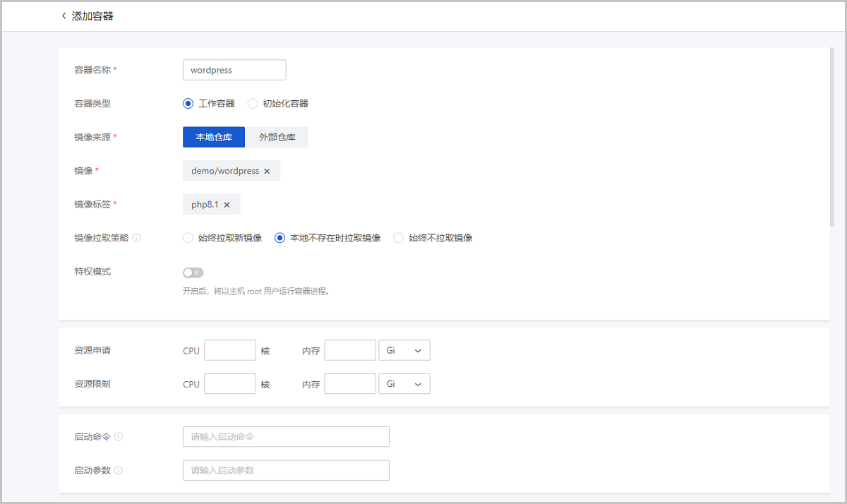Select the 始终拉取新镜像 pull policy
Viewport: 847px width, 504px height.
tap(188, 238)
